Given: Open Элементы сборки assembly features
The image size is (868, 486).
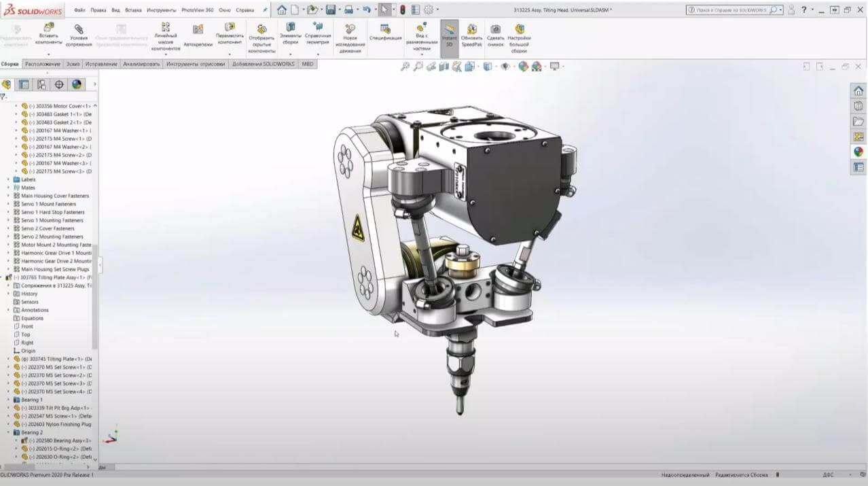Looking at the screenshot, I should point(290,32).
